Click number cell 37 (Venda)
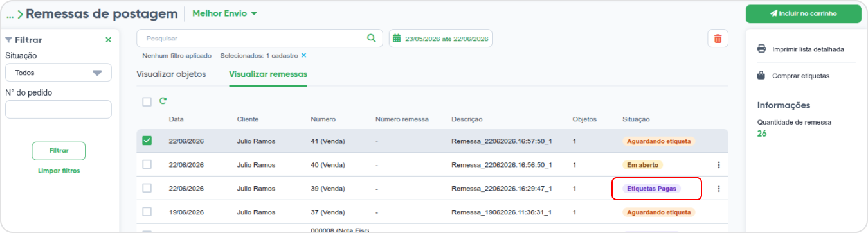868x233 pixels. 329,212
